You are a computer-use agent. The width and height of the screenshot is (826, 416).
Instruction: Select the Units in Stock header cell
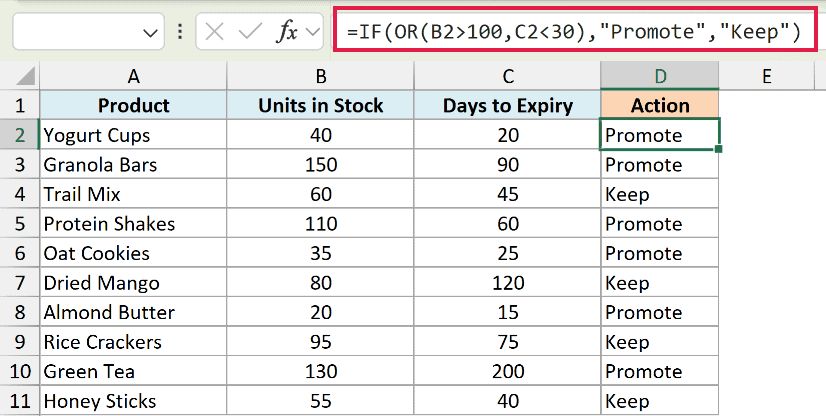click(x=320, y=105)
